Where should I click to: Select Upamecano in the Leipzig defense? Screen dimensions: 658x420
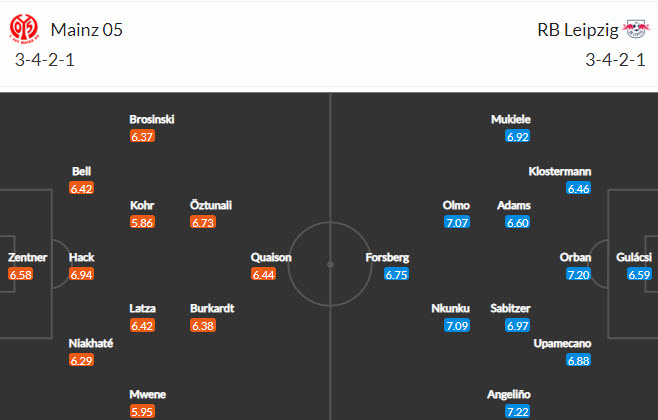565,343
